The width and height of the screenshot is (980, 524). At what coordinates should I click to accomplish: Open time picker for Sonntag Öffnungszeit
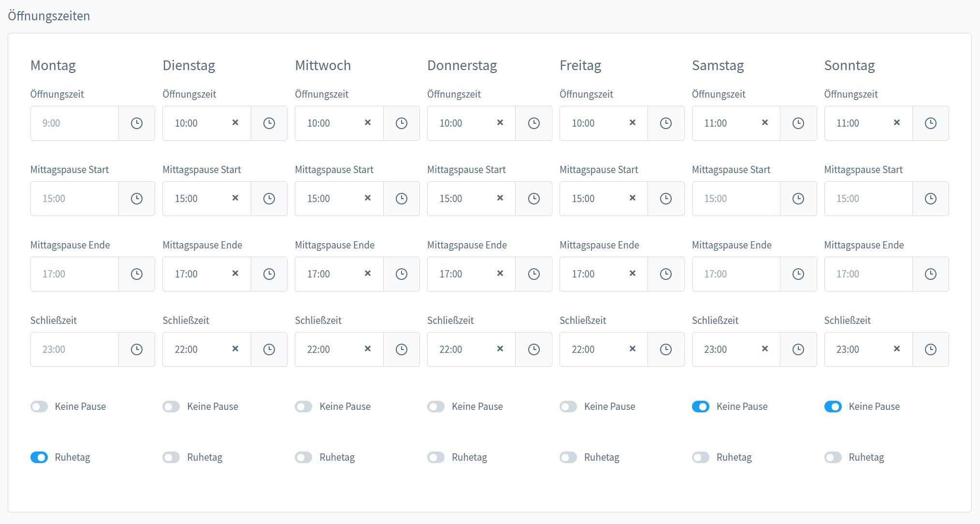[931, 123]
